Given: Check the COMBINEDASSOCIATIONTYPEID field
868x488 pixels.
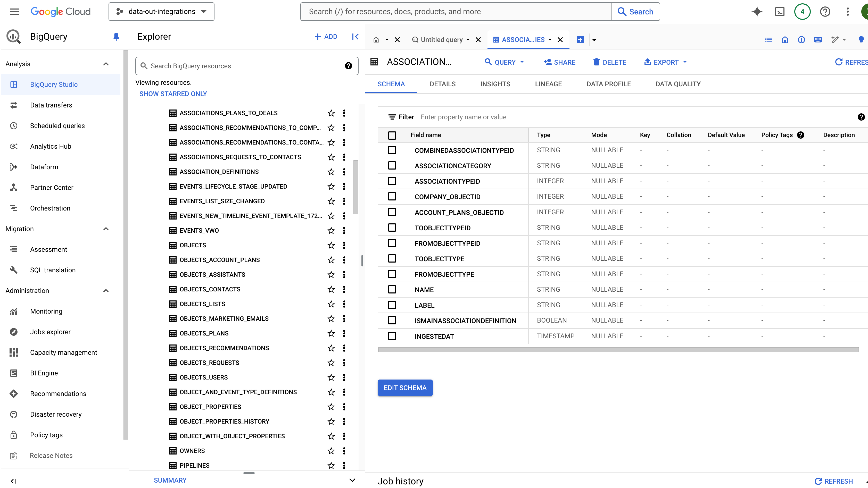Looking at the screenshot, I should tap(392, 150).
